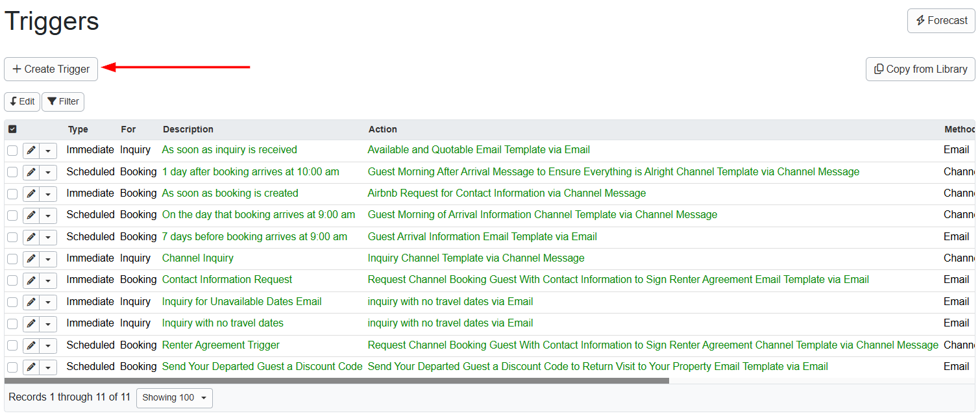
Task: Edit the Channel Inquiry trigger via its pencil icon
Action: [x=30, y=258]
